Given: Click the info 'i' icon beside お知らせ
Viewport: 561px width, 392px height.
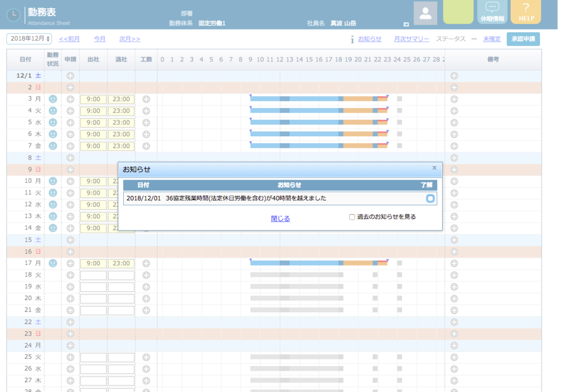Looking at the screenshot, I should click(352, 39).
